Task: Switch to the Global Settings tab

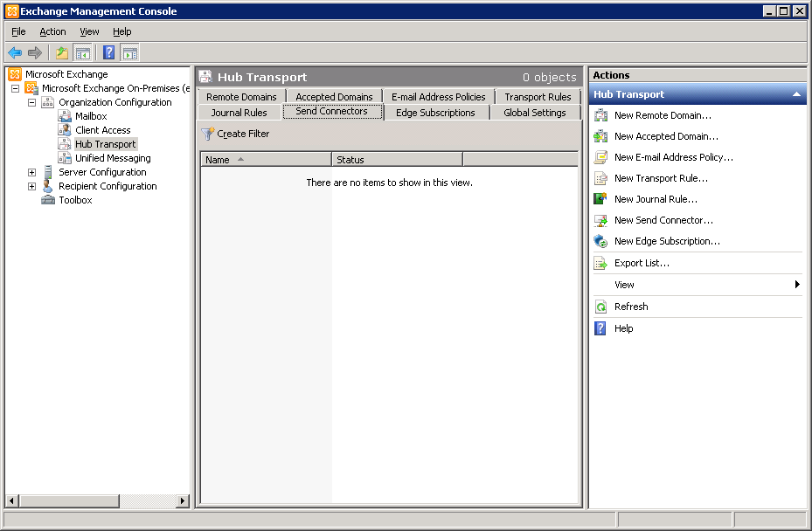Action: (x=535, y=113)
